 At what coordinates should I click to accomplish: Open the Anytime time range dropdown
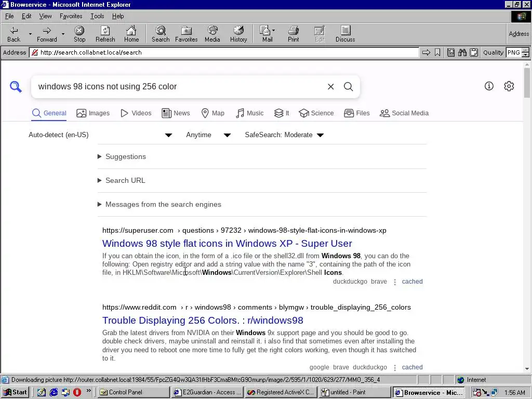208,135
